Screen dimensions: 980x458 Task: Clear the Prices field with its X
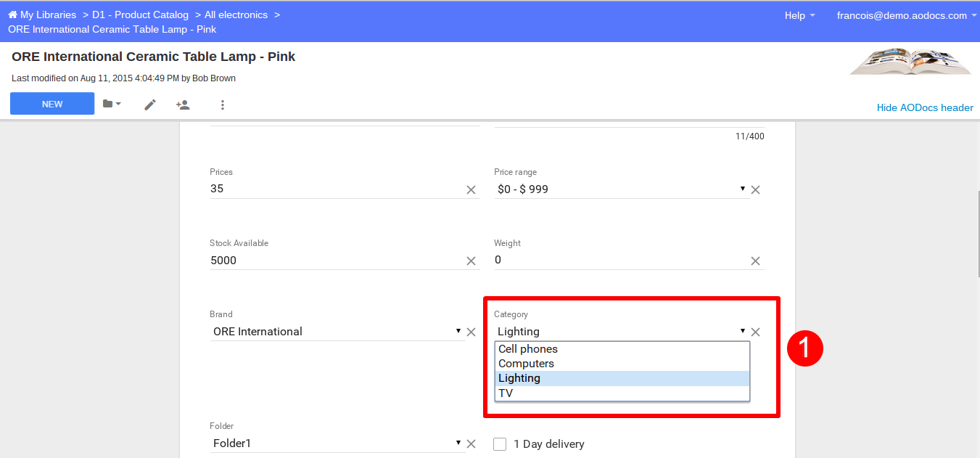(x=471, y=189)
